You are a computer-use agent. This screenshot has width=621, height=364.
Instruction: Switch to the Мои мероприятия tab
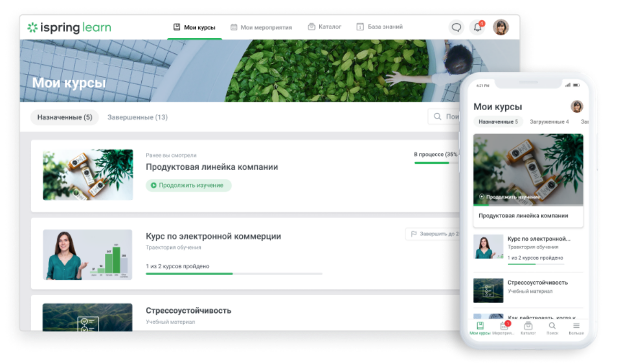(261, 27)
